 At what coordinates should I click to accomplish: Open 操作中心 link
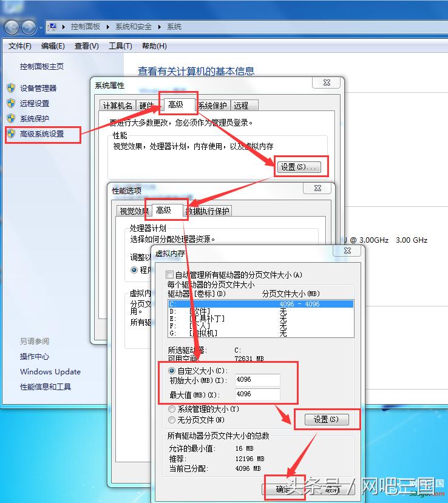pos(35,356)
